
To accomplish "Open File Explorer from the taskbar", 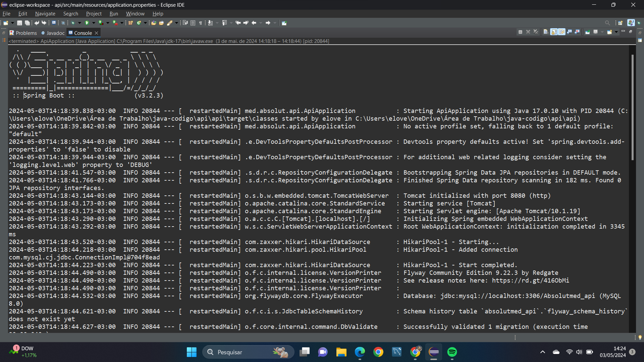I will click(x=341, y=352).
